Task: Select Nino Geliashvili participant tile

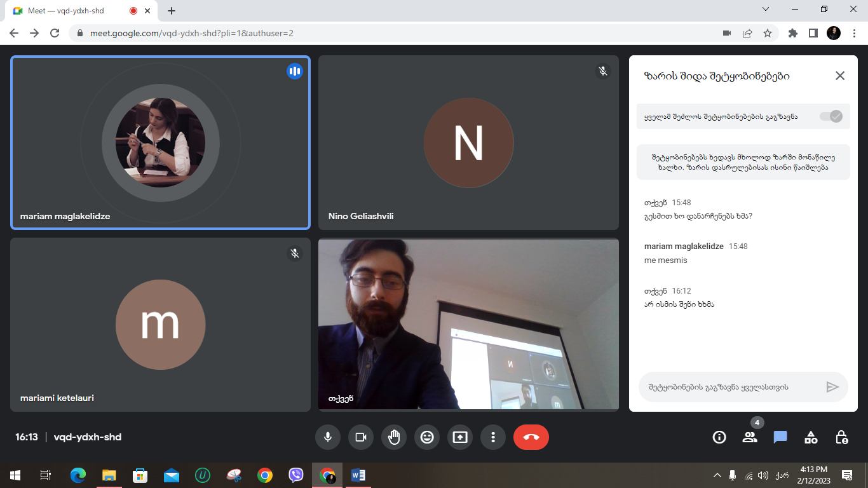Action: 468,142
